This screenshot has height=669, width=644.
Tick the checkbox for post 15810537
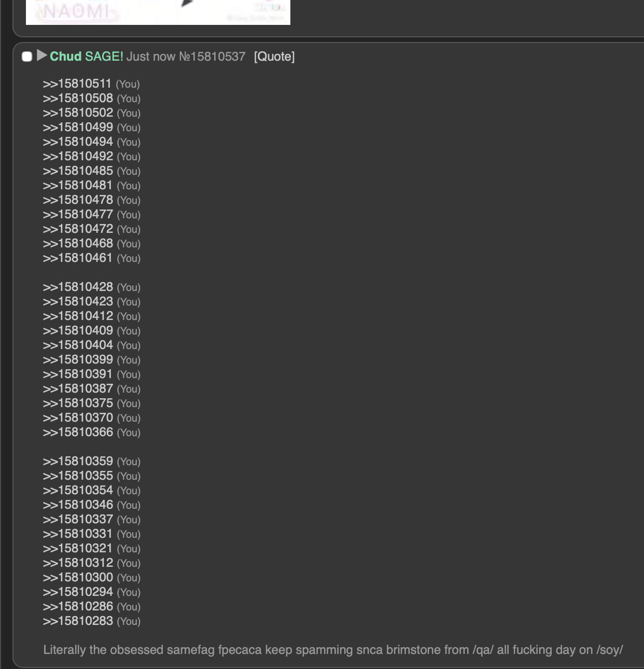[x=27, y=57]
